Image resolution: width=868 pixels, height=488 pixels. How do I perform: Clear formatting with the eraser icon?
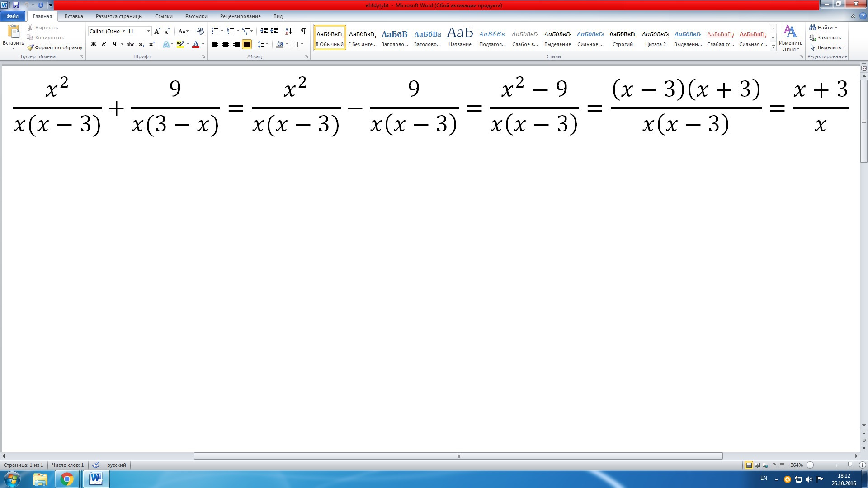click(x=200, y=31)
